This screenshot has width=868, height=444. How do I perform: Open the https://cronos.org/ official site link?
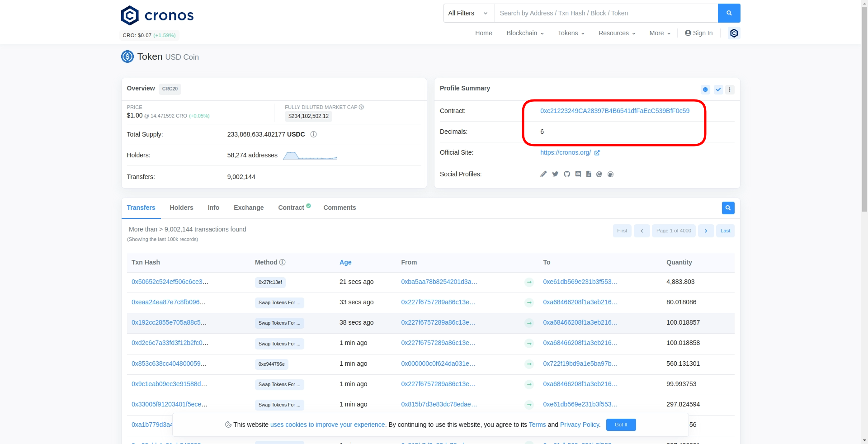tap(566, 152)
